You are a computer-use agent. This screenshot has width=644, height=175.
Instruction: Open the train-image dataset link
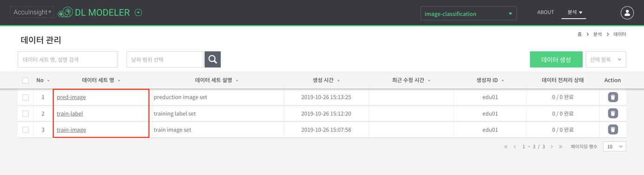coord(71,130)
